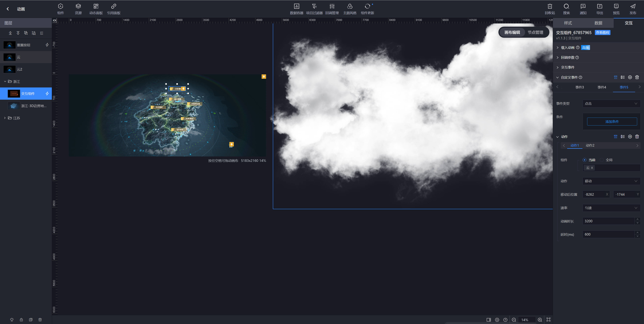The height and width of the screenshot is (324, 644).
Task: Click the 添加条件 button
Action: (612, 122)
